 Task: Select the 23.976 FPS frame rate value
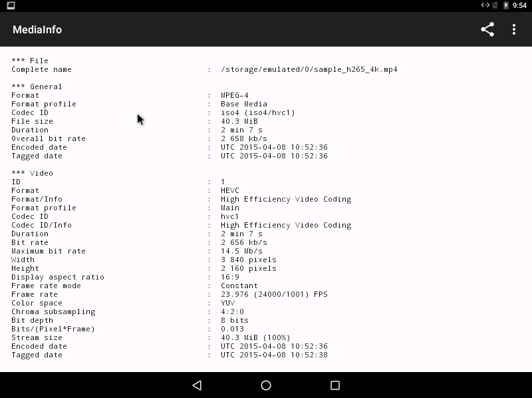point(274,294)
